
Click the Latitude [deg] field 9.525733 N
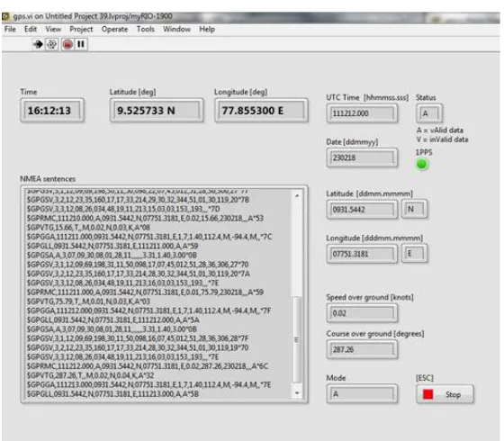tap(157, 111)
